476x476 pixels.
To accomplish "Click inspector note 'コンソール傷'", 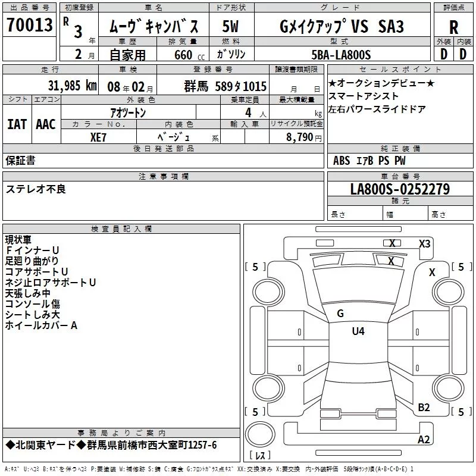I will (x=33, y=304).
